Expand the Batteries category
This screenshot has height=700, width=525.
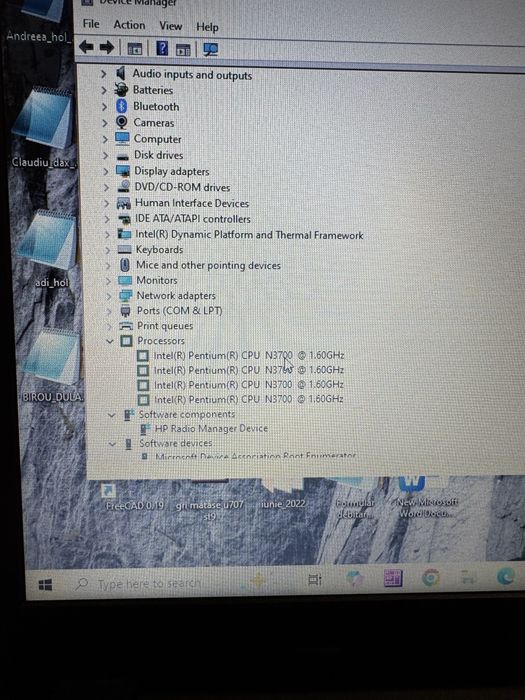[104, 90]
